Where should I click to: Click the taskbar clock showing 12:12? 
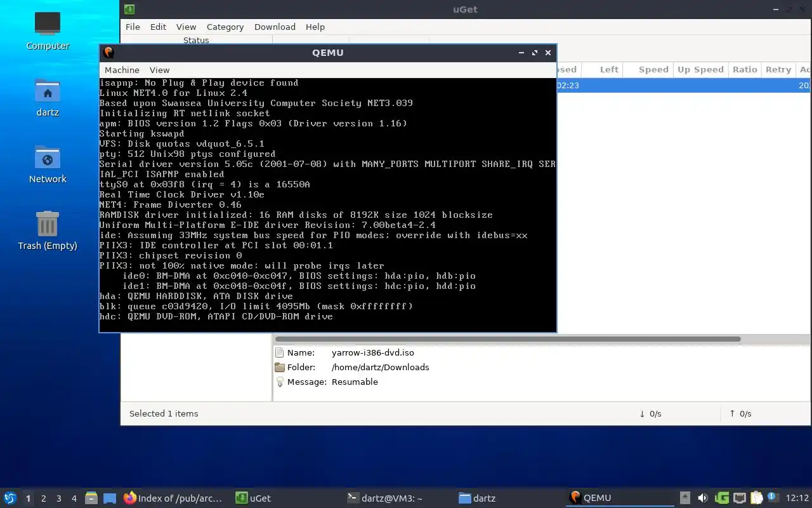pos(797,498)
